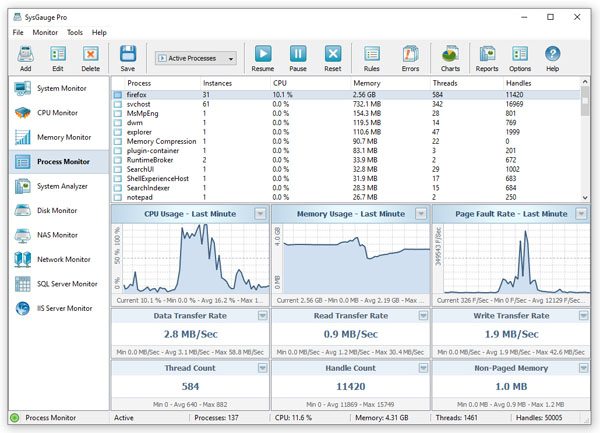Tick the plugin-container process checkbox

(117, 151)
